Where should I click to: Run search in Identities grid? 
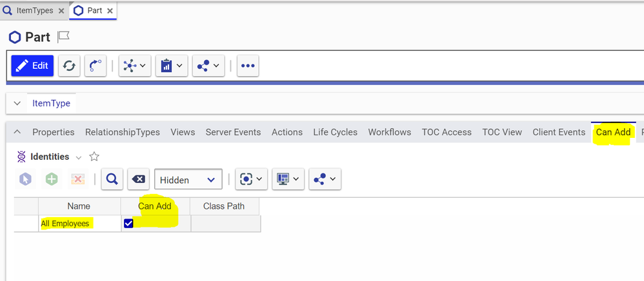click(x=112, y=180)
